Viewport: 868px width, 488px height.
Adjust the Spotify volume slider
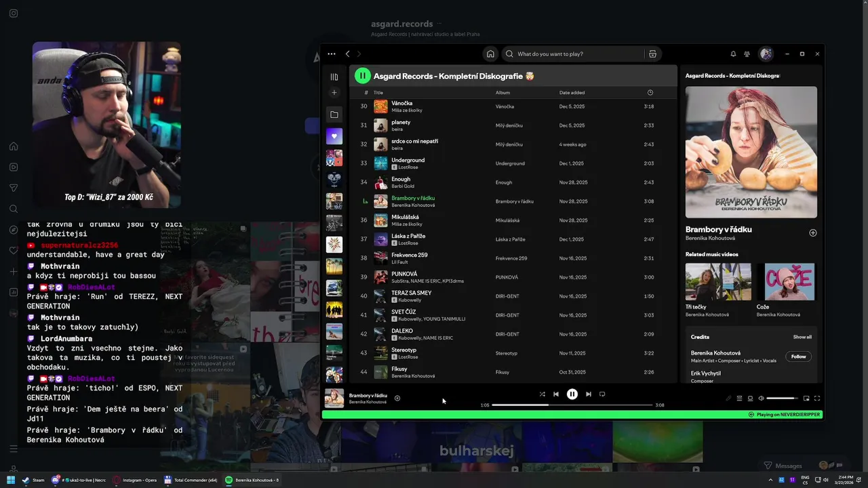783,399
